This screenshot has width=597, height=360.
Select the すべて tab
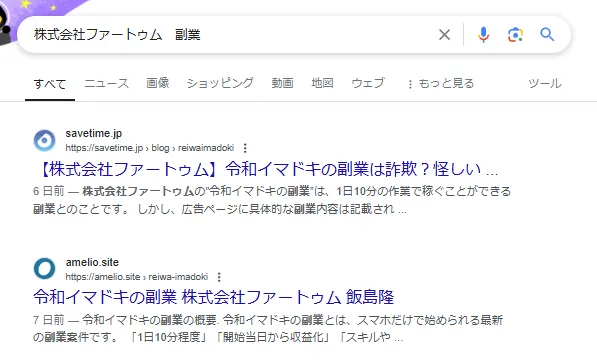[50, 83]
